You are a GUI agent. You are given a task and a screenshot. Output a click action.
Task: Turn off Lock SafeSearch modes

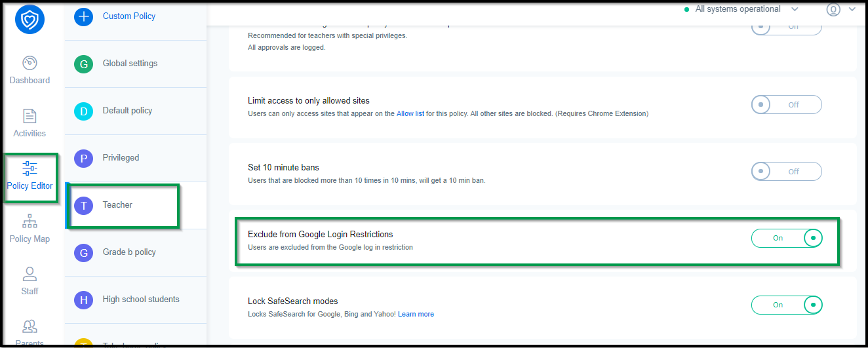point(786,305)
